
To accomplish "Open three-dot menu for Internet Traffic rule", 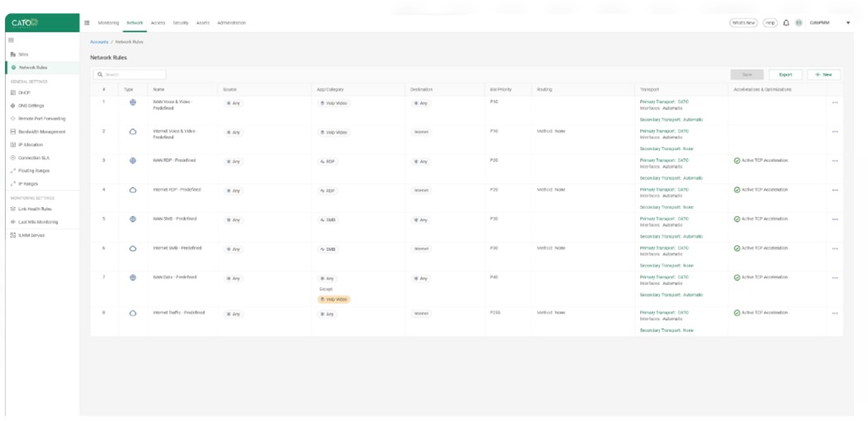I will point(834,313).
